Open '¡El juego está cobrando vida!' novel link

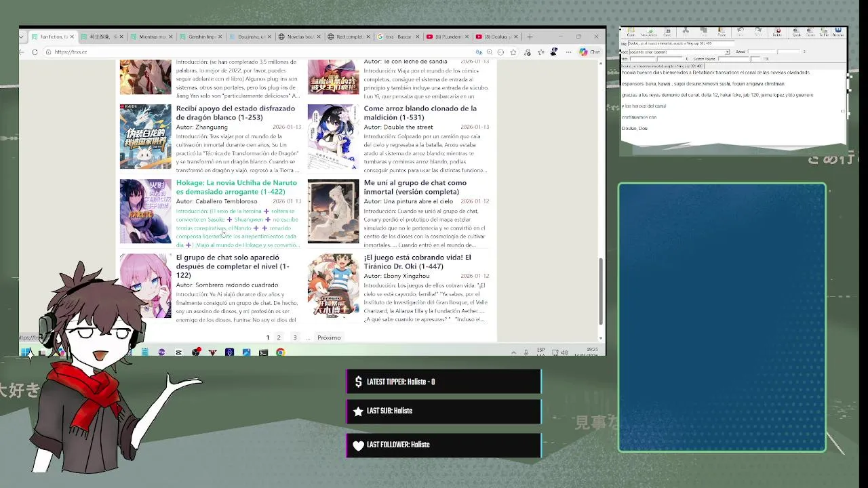417,262
